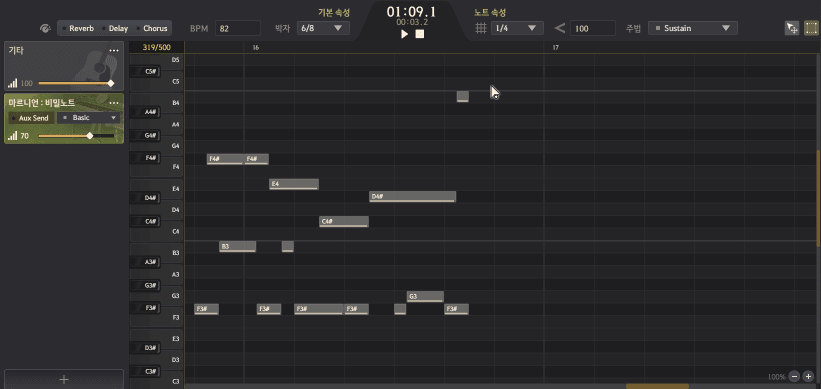Click the vertical scrollbar thumb
Screen dimensions: 821x389
818,199
